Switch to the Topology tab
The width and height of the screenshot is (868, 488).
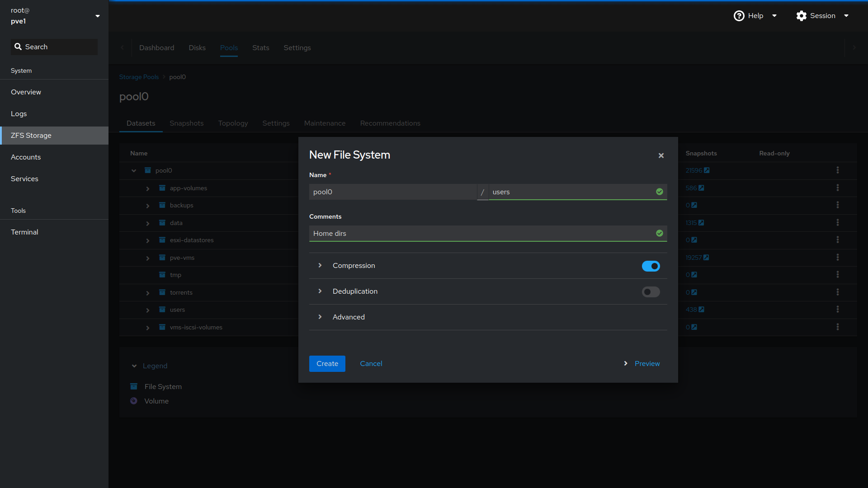click(x=233, y=123)
